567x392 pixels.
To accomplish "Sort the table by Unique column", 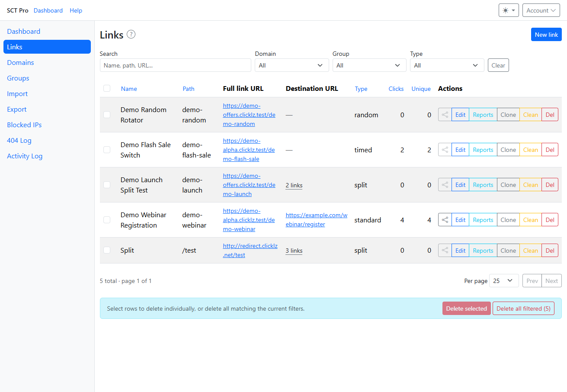I will tap(421, 89).
